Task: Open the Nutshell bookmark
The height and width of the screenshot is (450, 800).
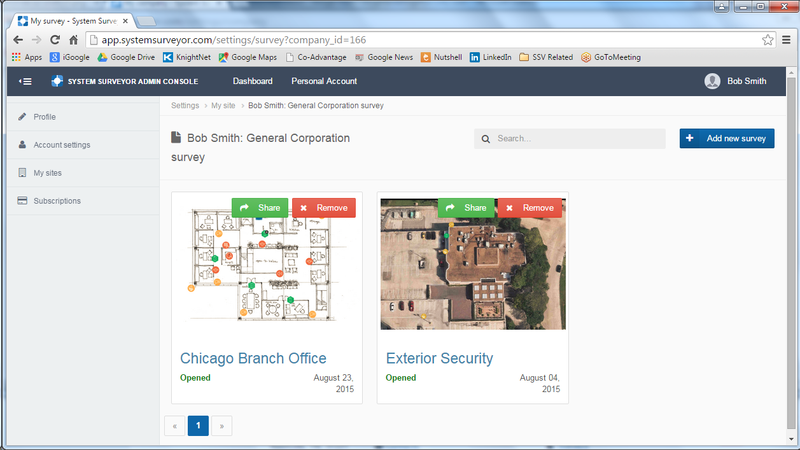Action: coord(441,57)
